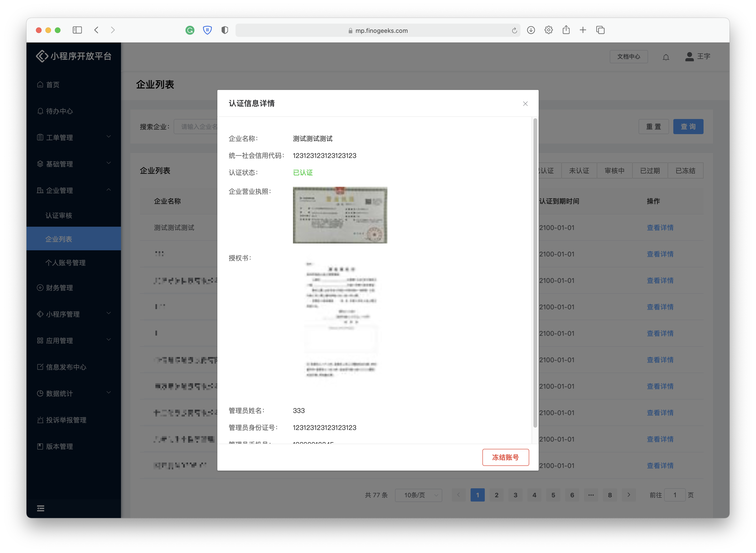This screenshot has height=553, width=756.
Task: Open 待办中心 in sidebar
Action: 73,111
